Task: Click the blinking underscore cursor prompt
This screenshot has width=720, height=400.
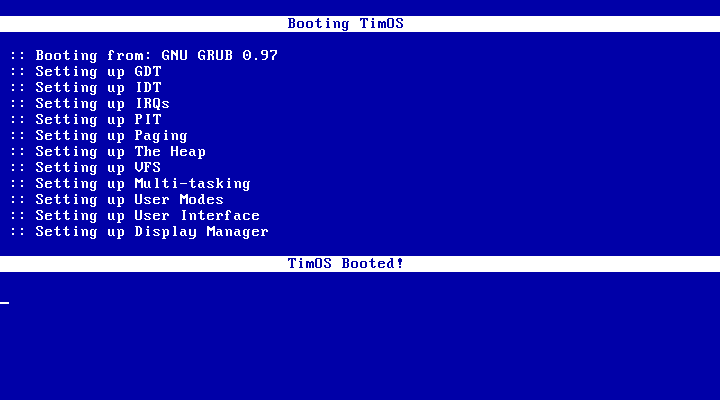Action: 5,303
